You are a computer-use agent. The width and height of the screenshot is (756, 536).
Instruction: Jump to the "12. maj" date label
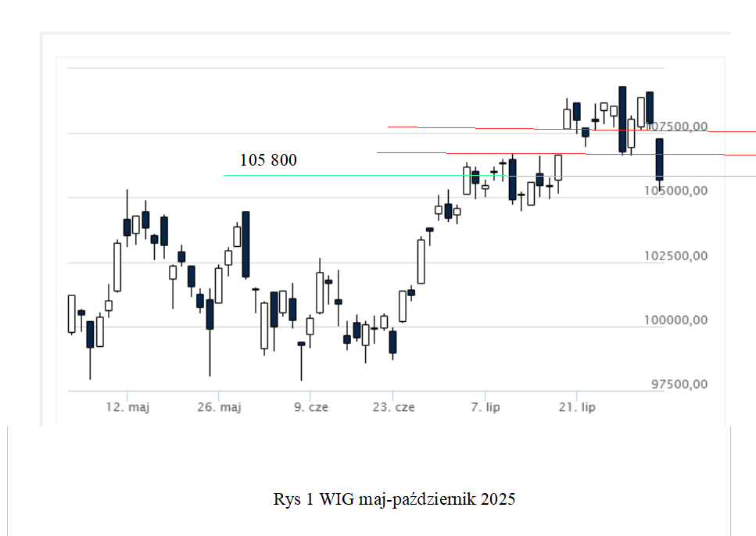pyautogui.click(x=127, y=407)
